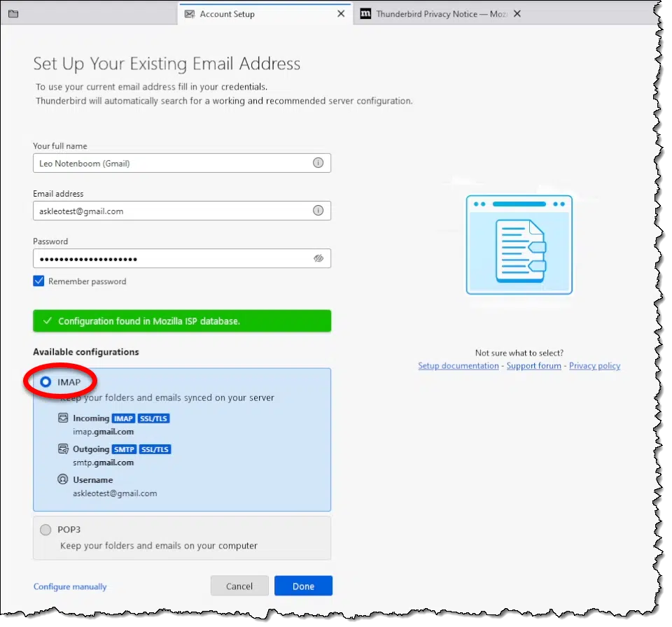Click the green Configuration found banner
This screenshot has width=672, height=627.
182,320
